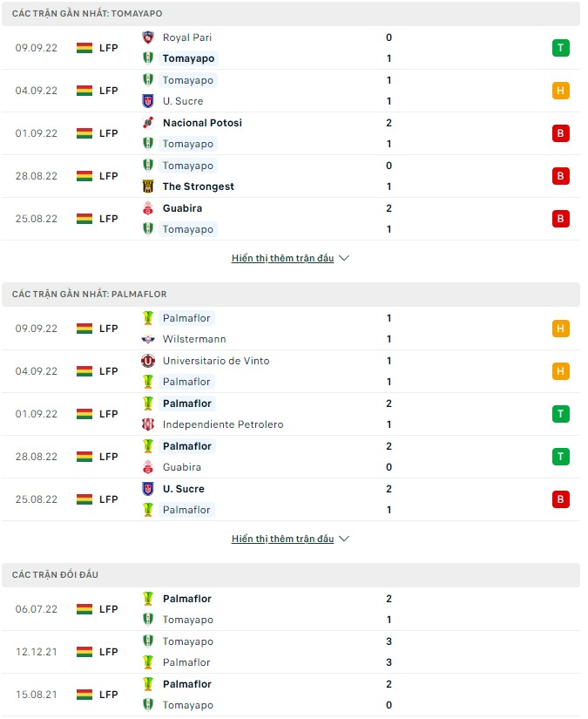The height and width of the screenshot is (719, 588).
Task: Click the Universitario de Vinto crest
Action: coord(147,361)
